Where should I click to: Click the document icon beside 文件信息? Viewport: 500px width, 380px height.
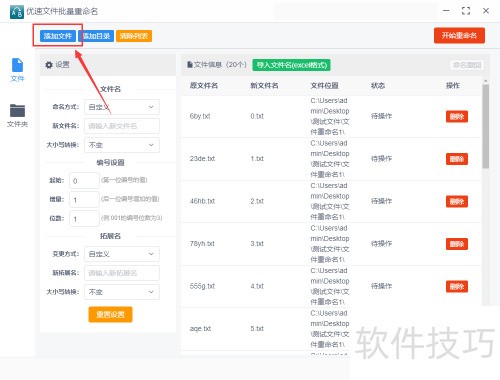click(x=190, y=65)
